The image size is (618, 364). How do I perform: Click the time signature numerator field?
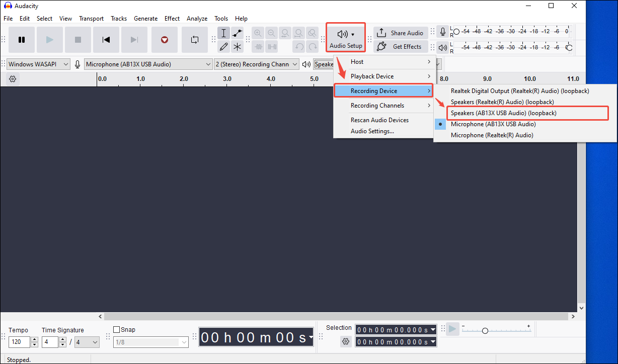click(x=50, y=342)
